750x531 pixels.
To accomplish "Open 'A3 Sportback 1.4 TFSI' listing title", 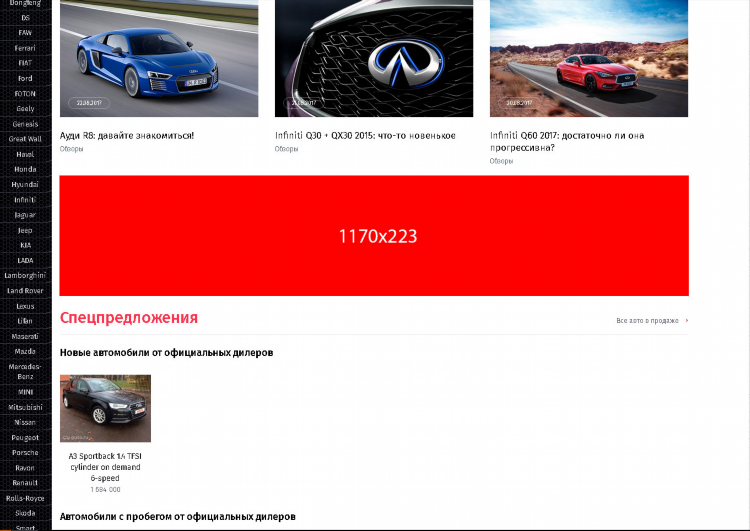I will click(x=105, y=467).
